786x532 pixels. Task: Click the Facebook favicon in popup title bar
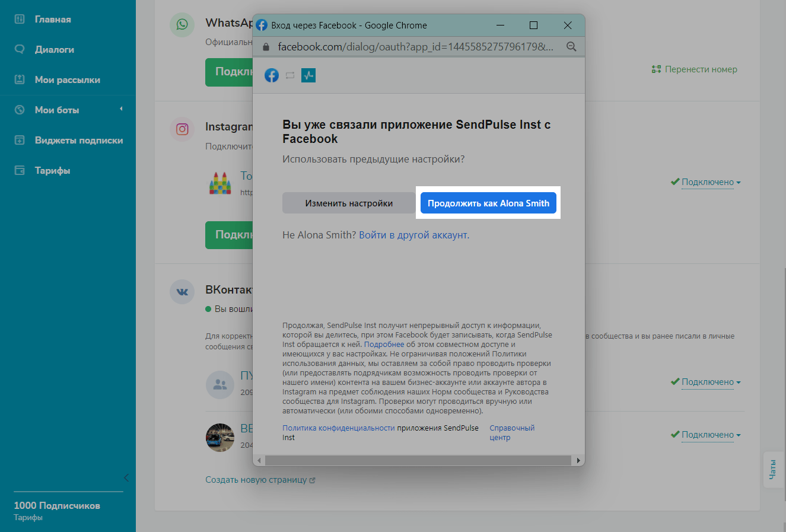point(262,26)
